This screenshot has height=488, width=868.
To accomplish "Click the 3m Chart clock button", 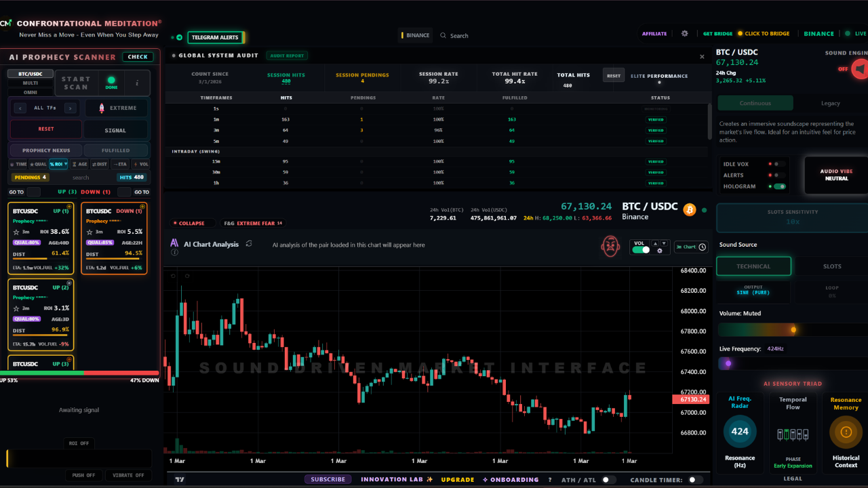I will point(690,247).
